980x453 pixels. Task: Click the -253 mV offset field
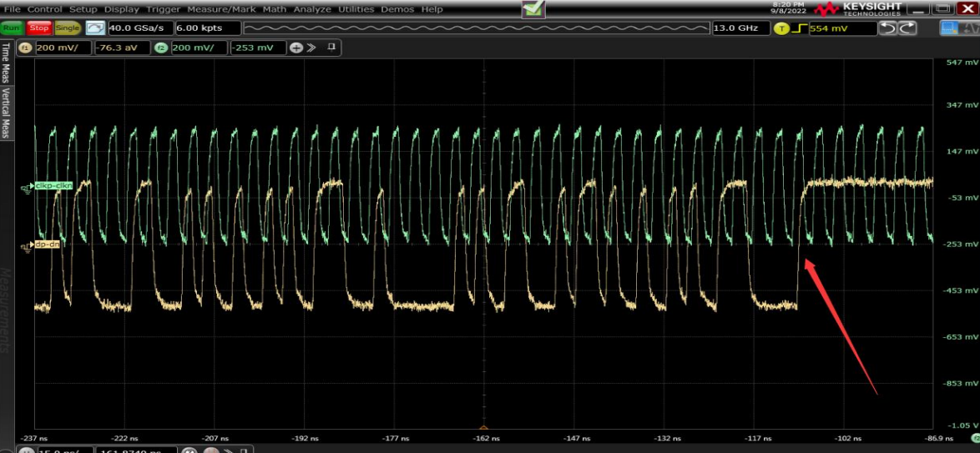(x=257, y=48)
